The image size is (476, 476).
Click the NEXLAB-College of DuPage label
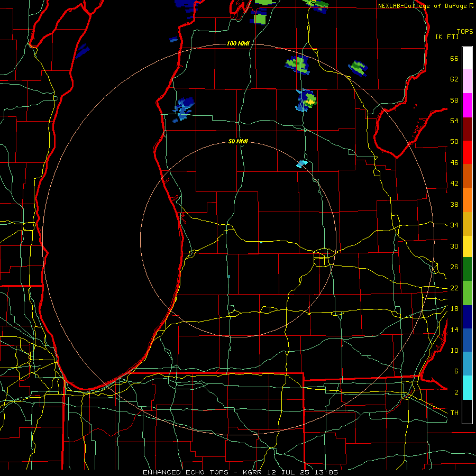tap(423, 6)
